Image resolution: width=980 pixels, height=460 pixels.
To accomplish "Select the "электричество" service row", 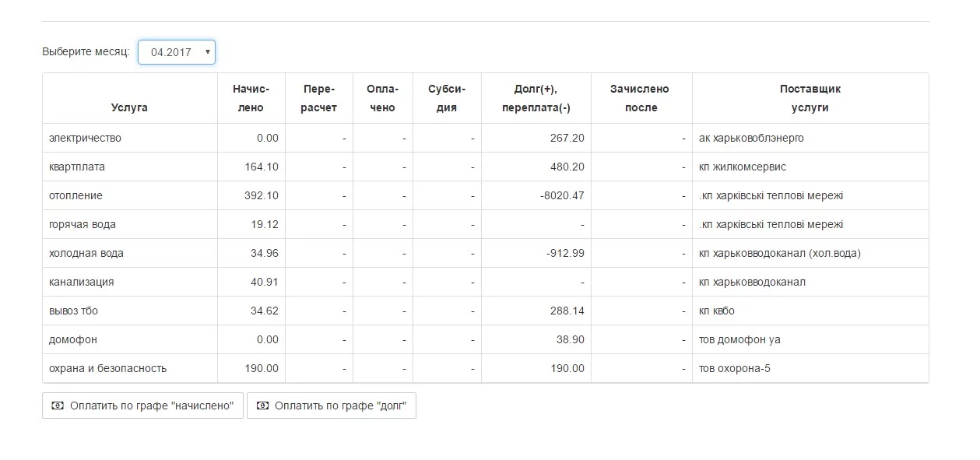I will click(x=485, y=138).
